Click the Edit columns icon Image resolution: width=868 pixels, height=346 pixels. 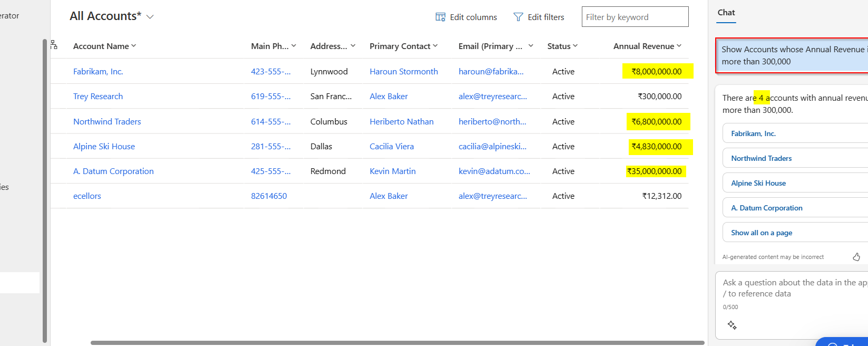point(440,17)
